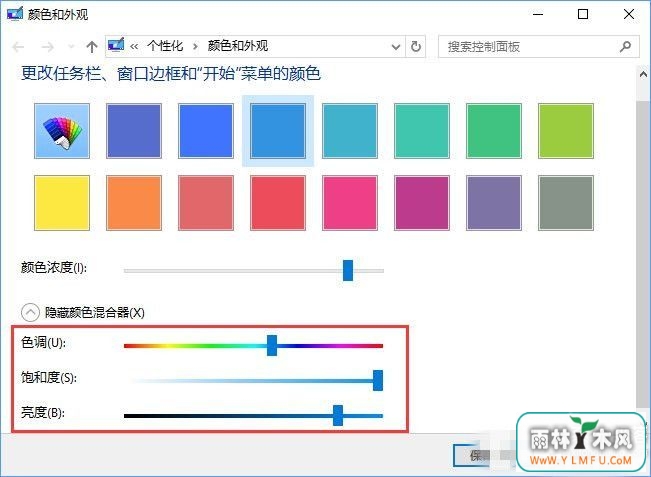Select the salmon pink swatch

[x=206, y=203]
